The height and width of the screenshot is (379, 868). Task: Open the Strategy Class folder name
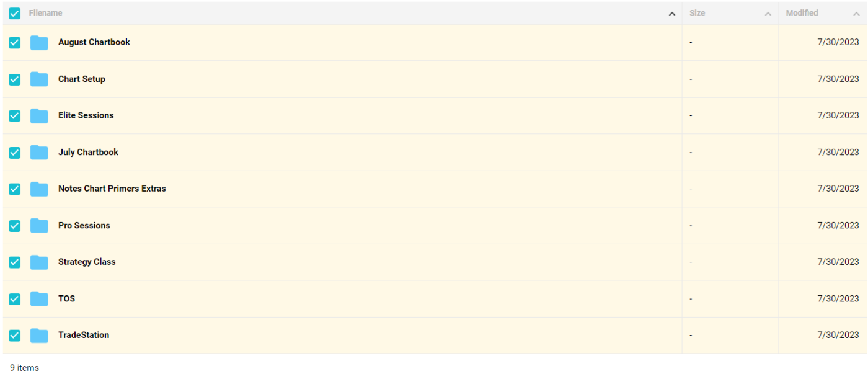tap(87, 262)
